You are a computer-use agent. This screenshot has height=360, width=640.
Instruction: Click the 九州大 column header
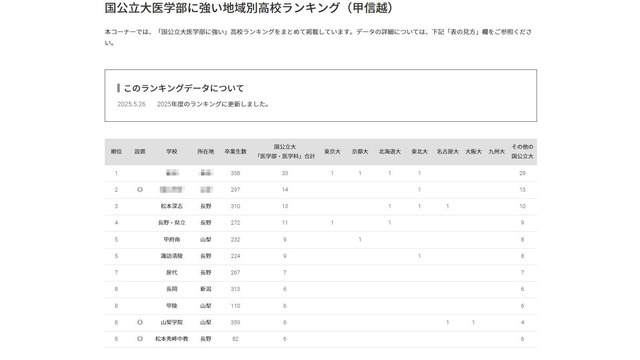[x=497, y=151]
